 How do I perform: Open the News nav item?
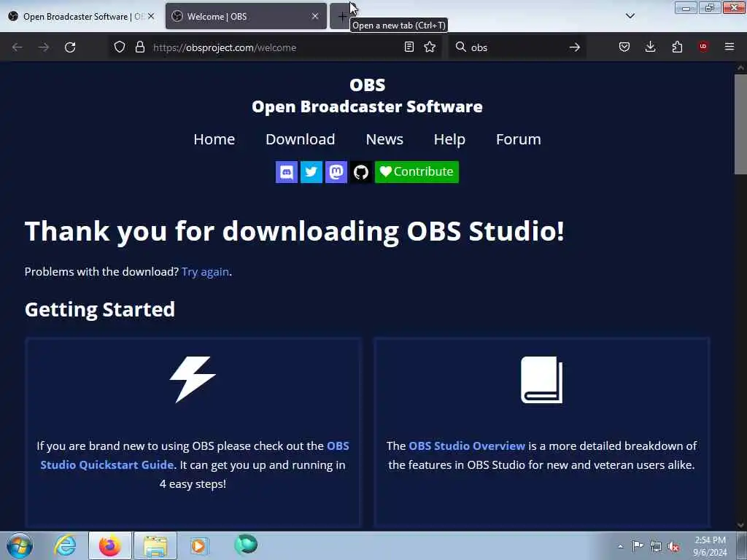[x=384, y=139]
